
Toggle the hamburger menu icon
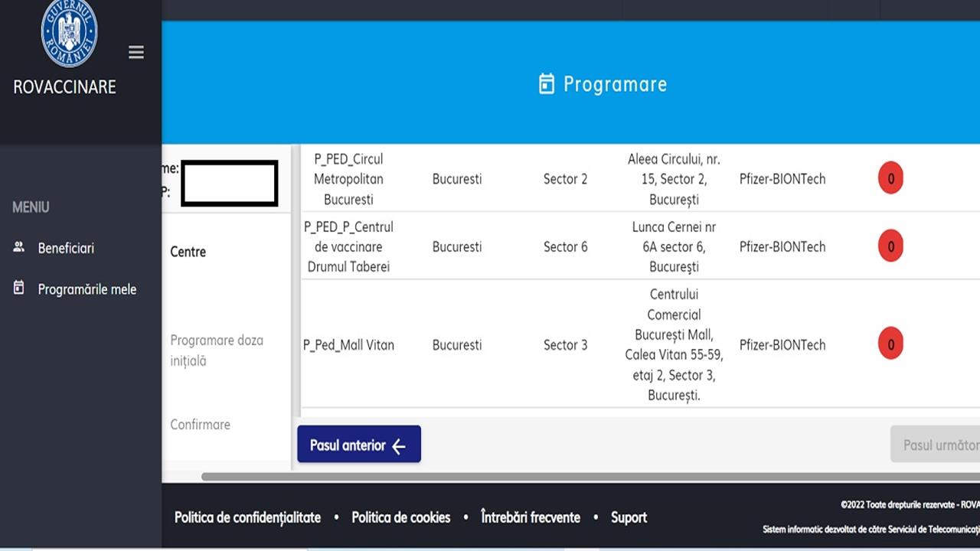pyautogui.click(x=136, y=52)
